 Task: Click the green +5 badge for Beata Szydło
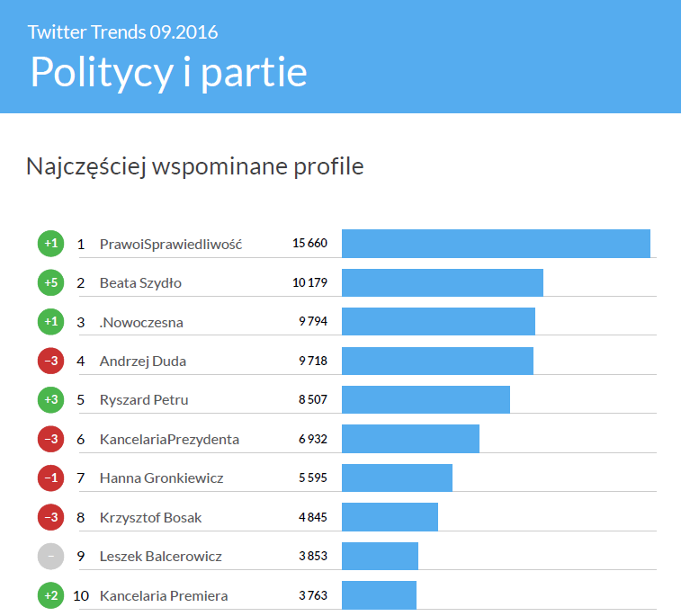[50, 283]
